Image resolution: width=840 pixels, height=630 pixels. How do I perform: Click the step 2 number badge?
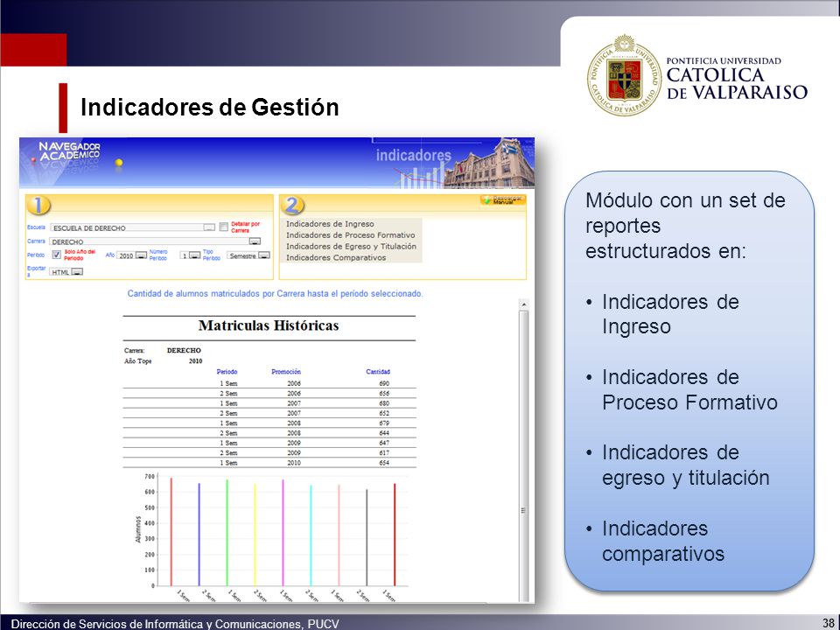click(x=292, y=205)
